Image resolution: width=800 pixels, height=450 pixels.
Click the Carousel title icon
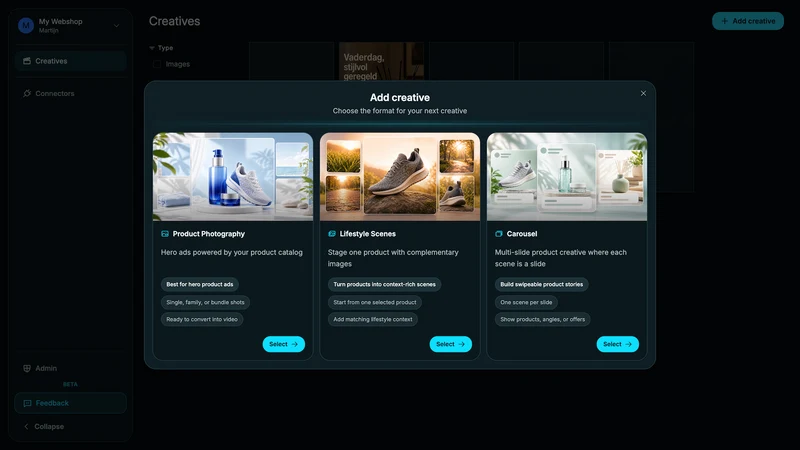(498, 234)
